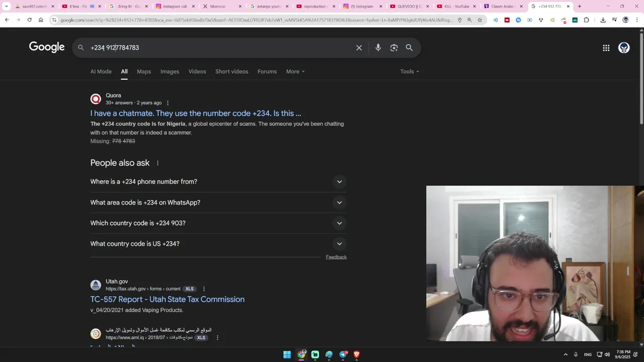Image resolution: width=644 pixels, height=362 pixels.
Task: Open more options for Quora result
Action: click(x=168, y=103)
